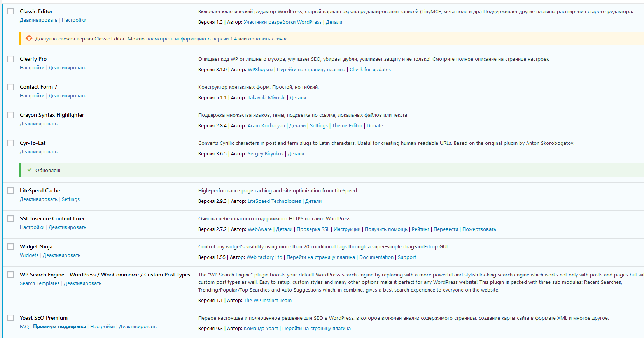
Task: Open LiteSpeed Cache Settings
Action: point(71,199)
